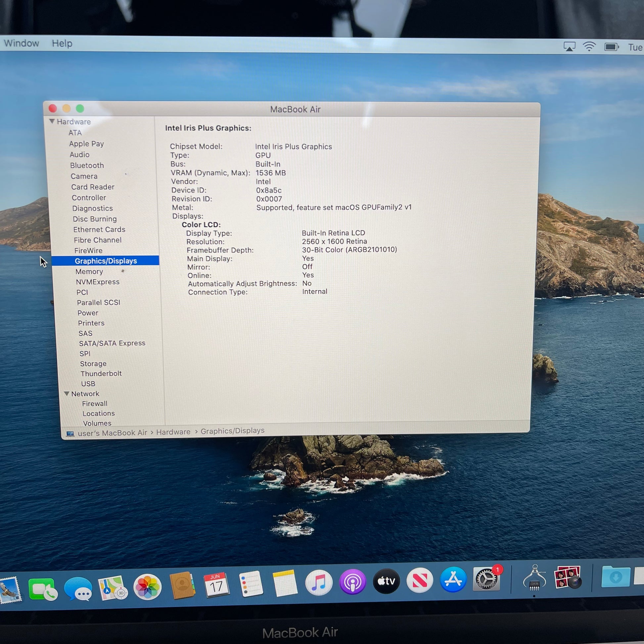Screen dimensions: 644x644
Task: Launch the Maps app in the Dock
Action: [113, 588]
